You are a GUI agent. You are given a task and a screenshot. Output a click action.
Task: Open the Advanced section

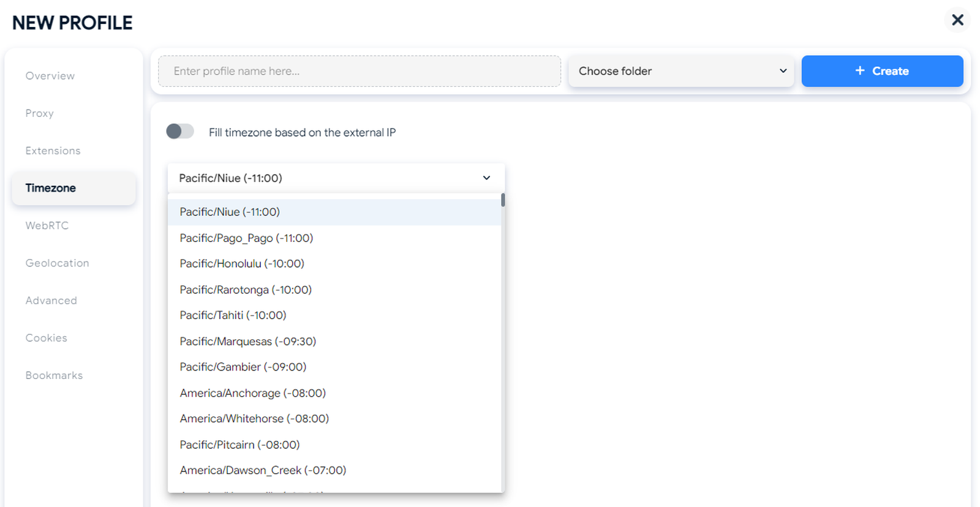pyautogui.click(x=51, y=301)
